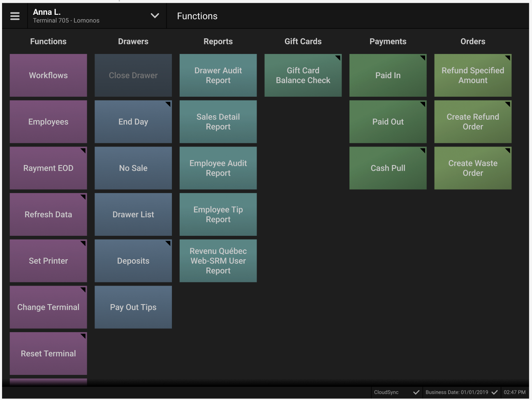Screen dimensions: 532x400
Task: Open Drawer Audit Report
Action: coord(218,75)
